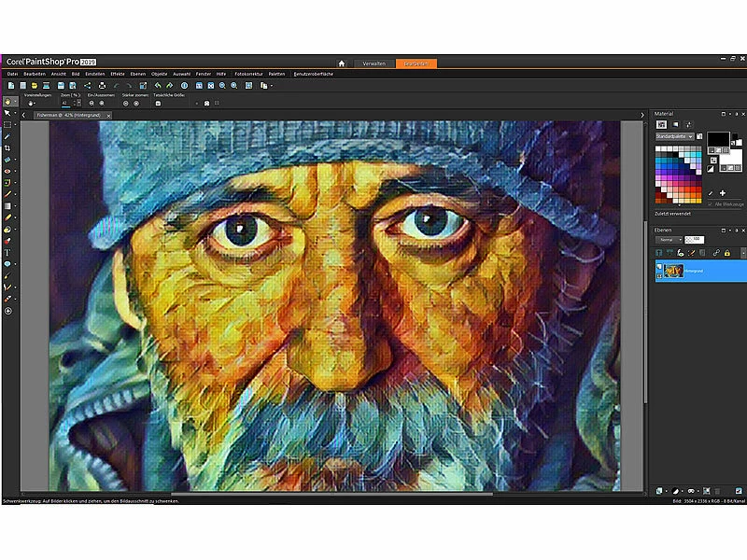Image resolution: width=747 pixels, height=560 pixels.
Task: Open the Effekte menu
Action: pyautogui.click(x=118, y=73)
